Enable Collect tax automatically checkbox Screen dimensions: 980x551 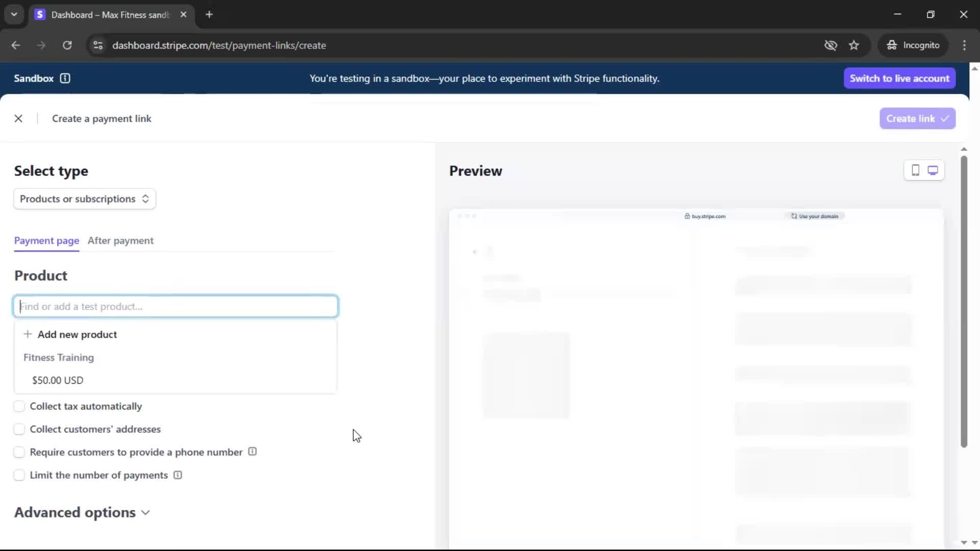point(19,406)
